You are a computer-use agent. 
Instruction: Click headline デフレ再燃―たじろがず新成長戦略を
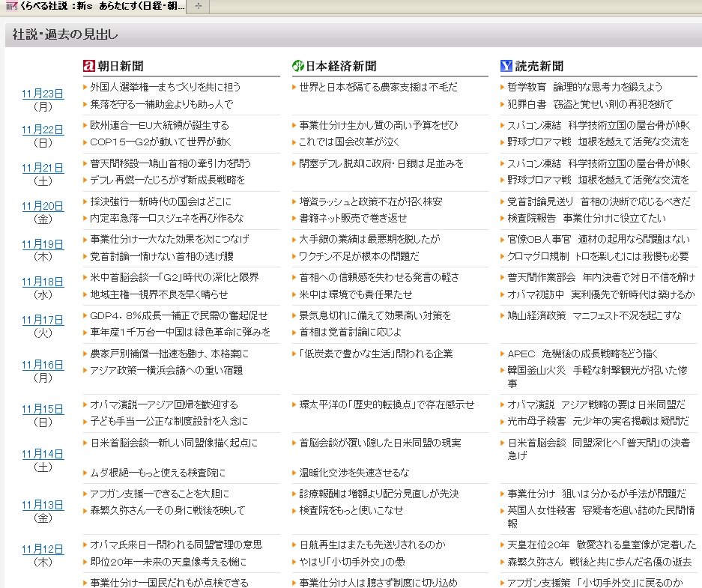pyautogui.click(x=167, y=180)
